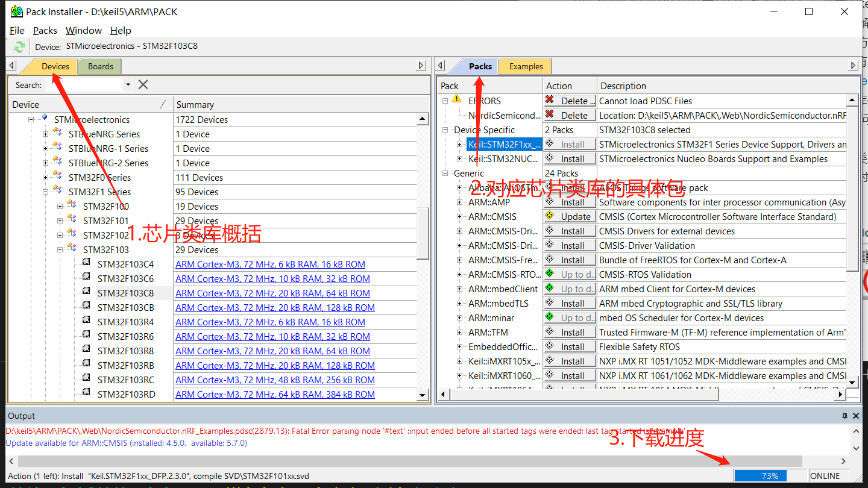Delete the NordicSemiconductor pack entry
The width and height of the screenshot is (868, 488).
(570, 115)
